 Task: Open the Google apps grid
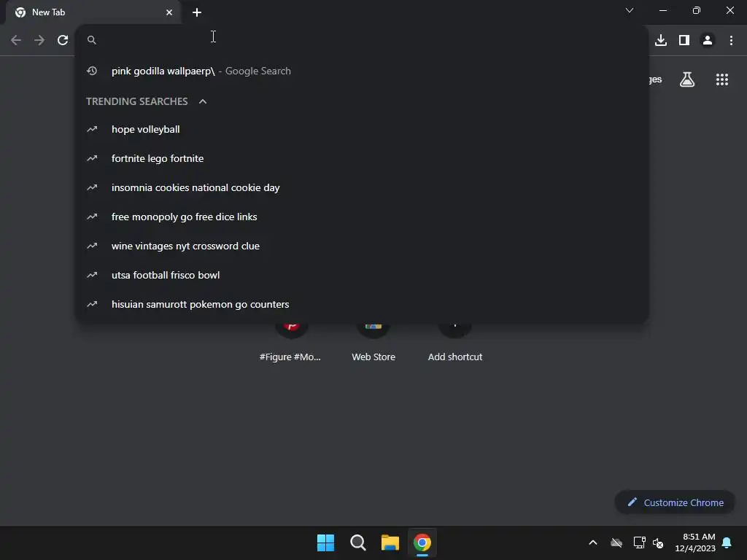pyautogui.click(x=722, y=79)
